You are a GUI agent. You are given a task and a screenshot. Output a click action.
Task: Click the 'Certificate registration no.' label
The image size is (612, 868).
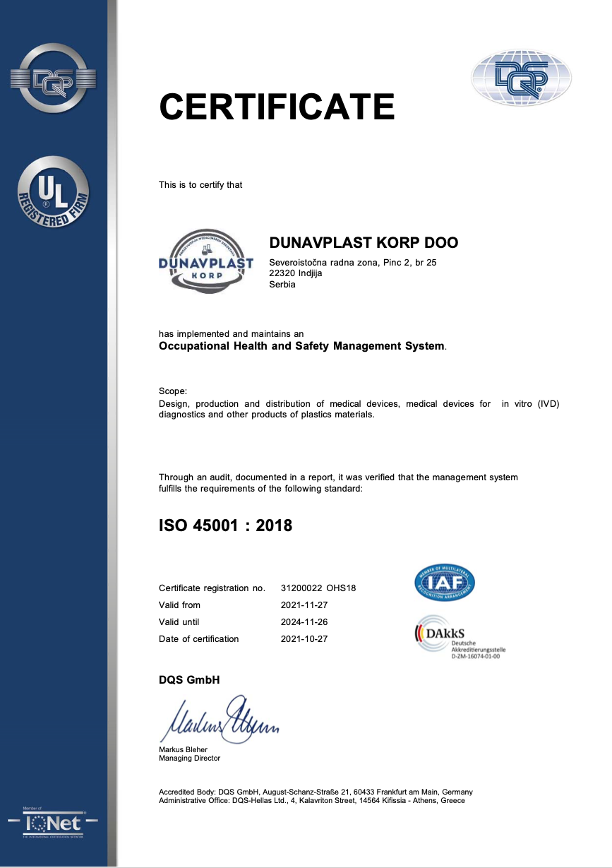(x=212, y=588)
